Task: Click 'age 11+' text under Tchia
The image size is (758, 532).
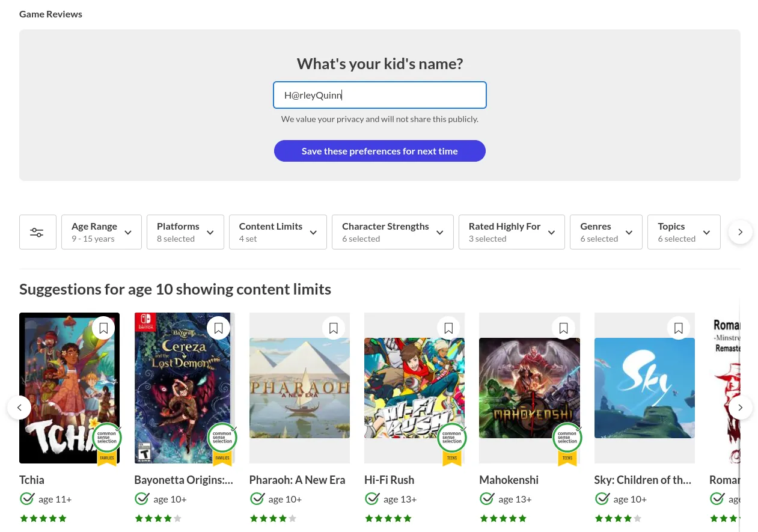Action: 55,499
